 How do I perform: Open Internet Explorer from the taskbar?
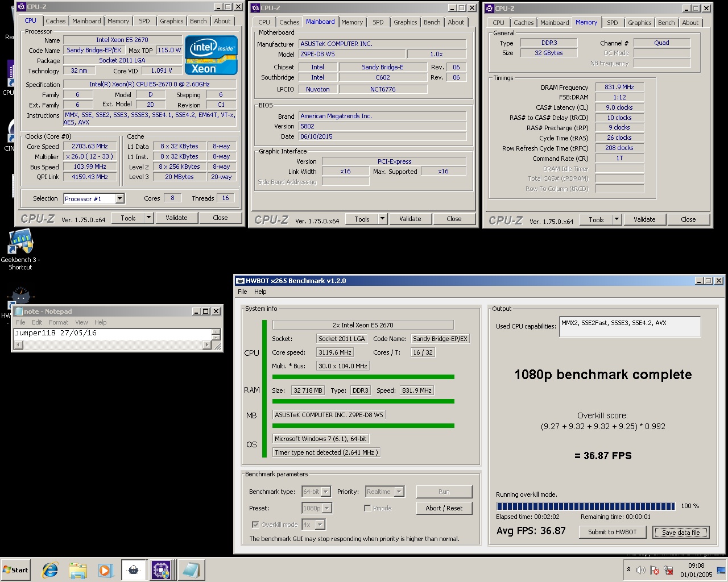tap(50, 570)
